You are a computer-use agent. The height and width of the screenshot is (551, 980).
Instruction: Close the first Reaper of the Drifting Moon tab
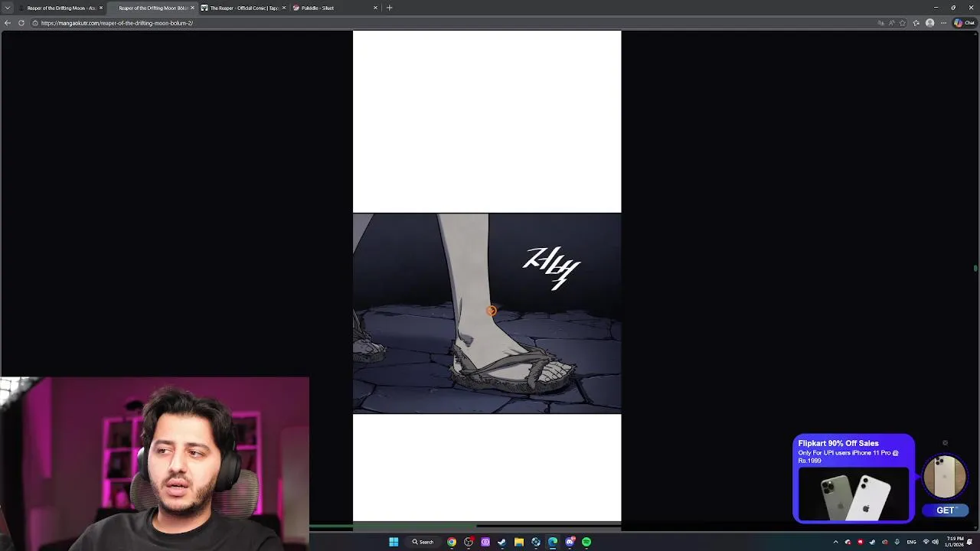(100, 8)
